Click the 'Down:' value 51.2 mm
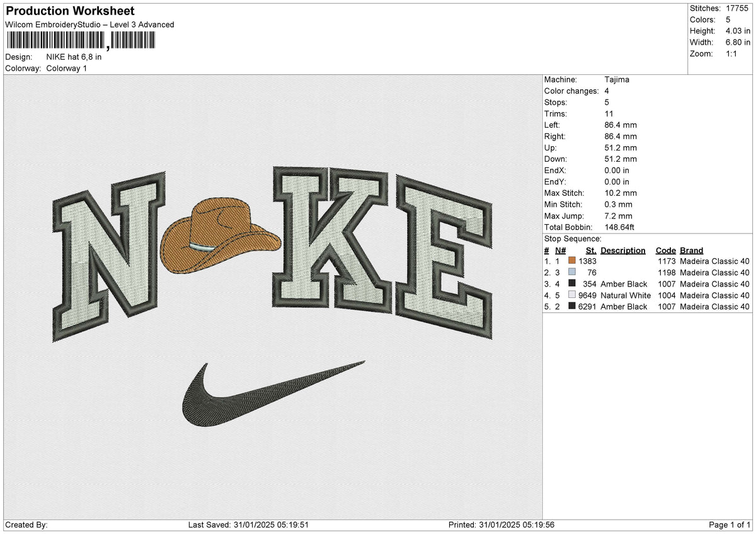Image resolution: width=756 pixels, height=534 pixels. [x=621, y=159]
